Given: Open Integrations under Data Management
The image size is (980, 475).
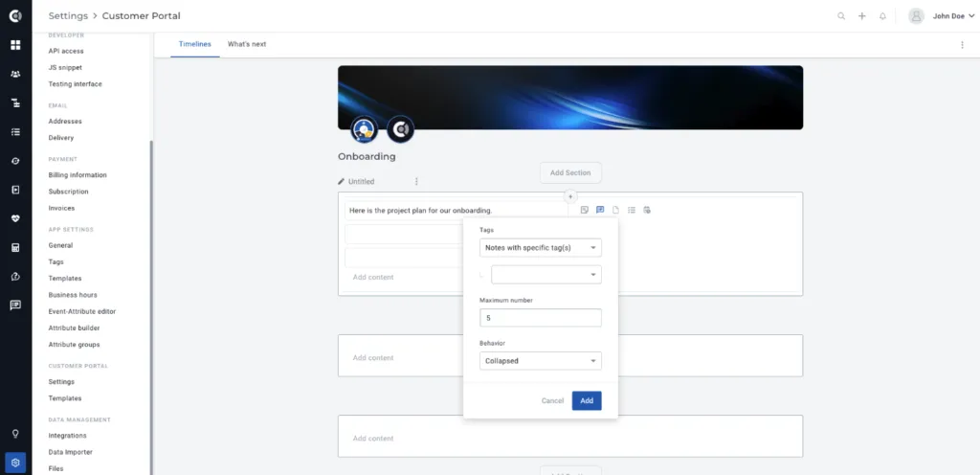Looking at the screenshot, I should pos(68,436).
